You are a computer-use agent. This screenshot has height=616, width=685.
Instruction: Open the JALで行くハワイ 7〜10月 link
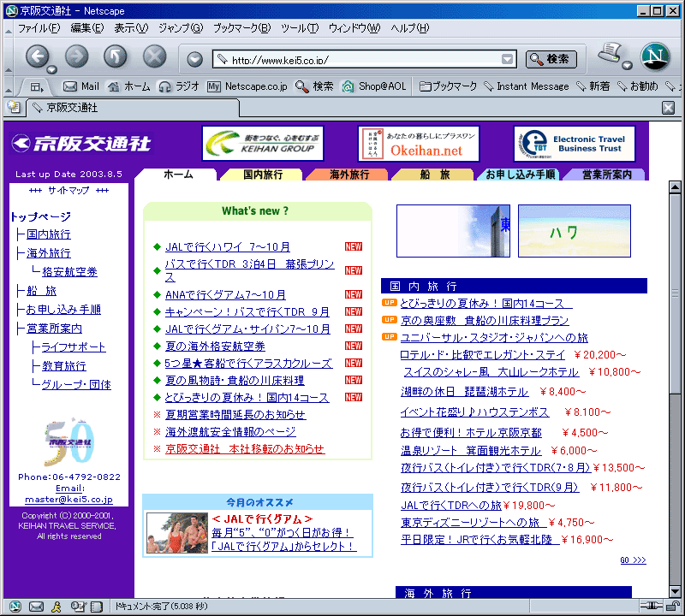pyautogui.click(x=228, y=247)
